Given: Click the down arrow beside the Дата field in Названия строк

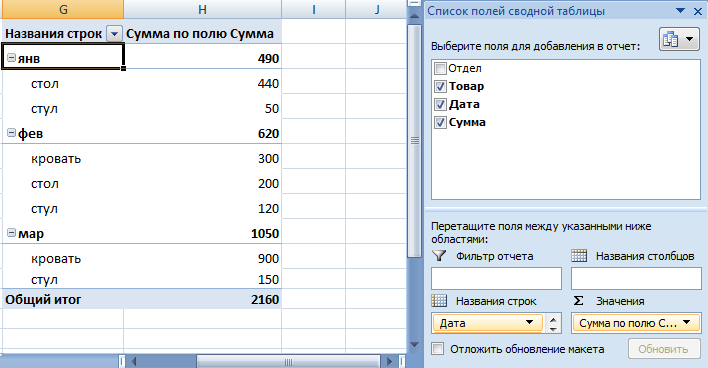Looking at the screenshot, I should pyautogui.click(x=554, y=329).
